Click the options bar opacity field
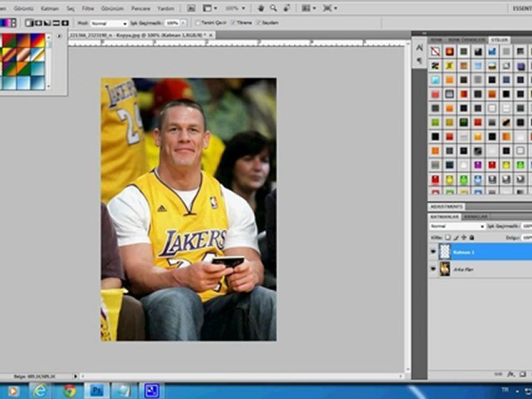Viewport: 532px width, 399px height. (172, 23)
